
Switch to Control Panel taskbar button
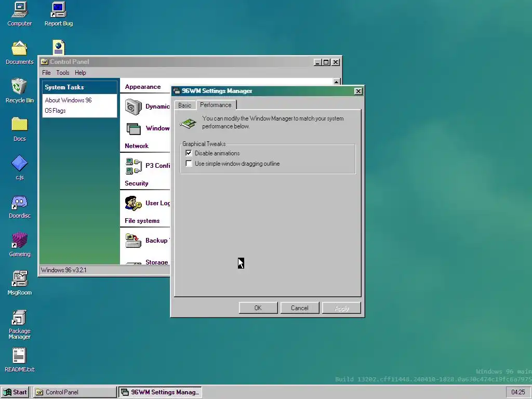[75, 392]
